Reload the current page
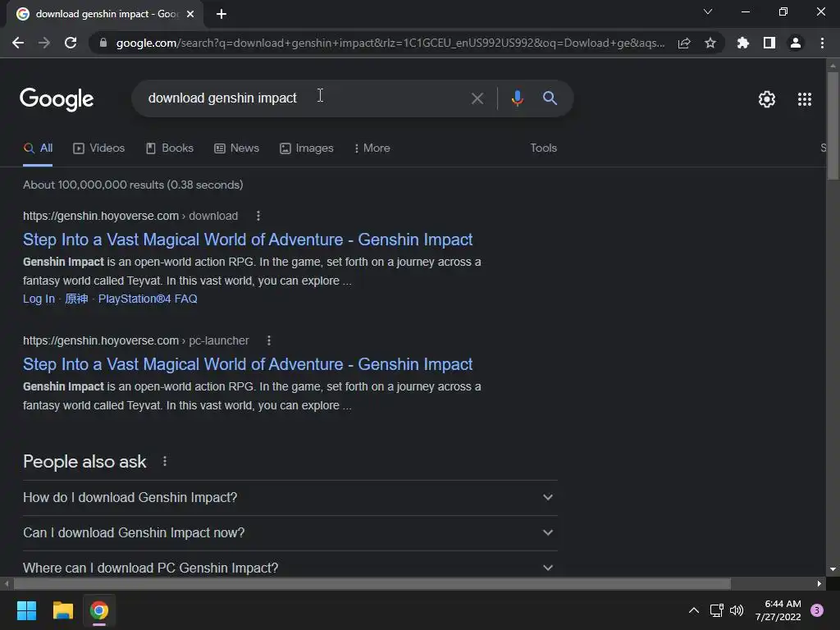Viewport: 840px width, 630px height. (x=71, y=43)
